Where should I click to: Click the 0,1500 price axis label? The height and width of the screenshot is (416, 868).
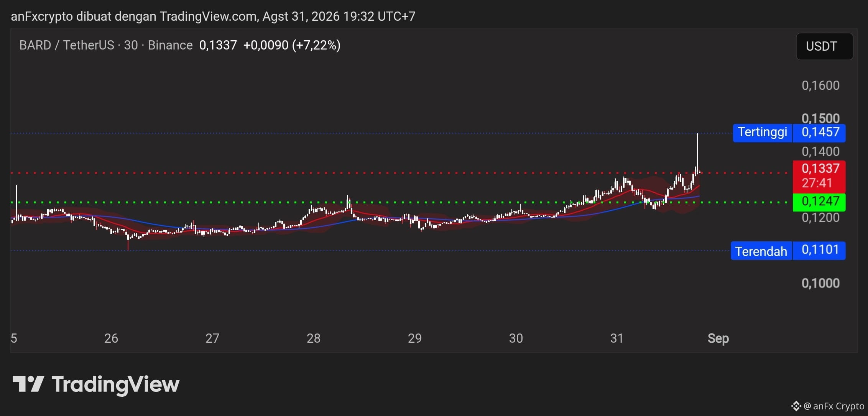pos(820,118)
